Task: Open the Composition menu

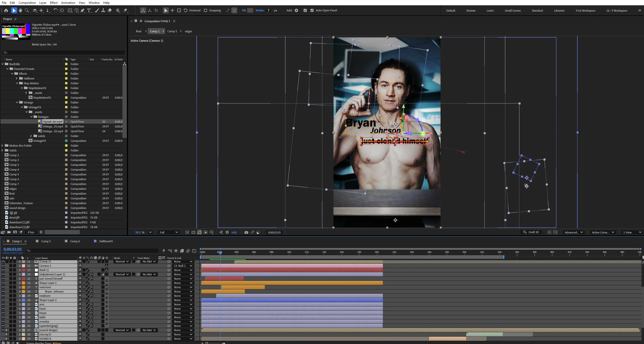Action: click(x=27, y=3)
